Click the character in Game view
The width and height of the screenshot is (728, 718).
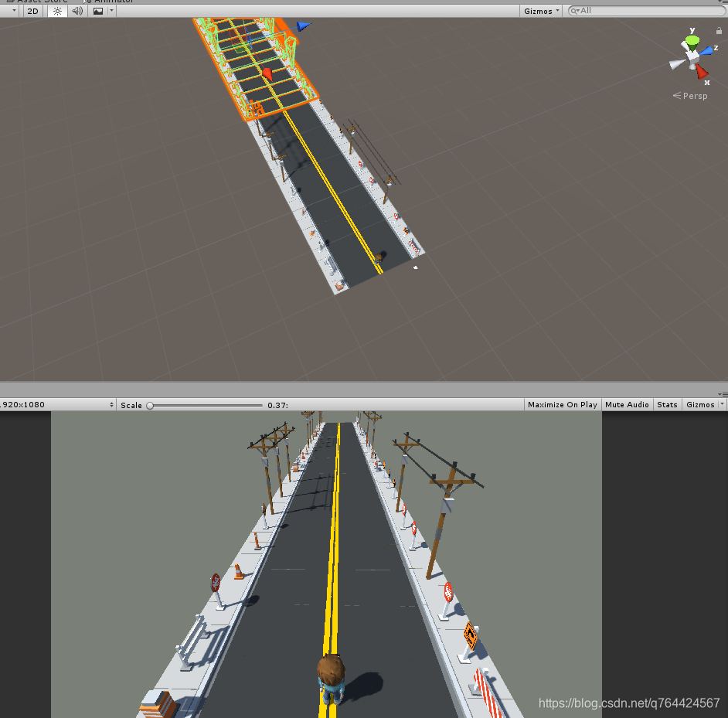pyautogui.click(x=331, y=678)
